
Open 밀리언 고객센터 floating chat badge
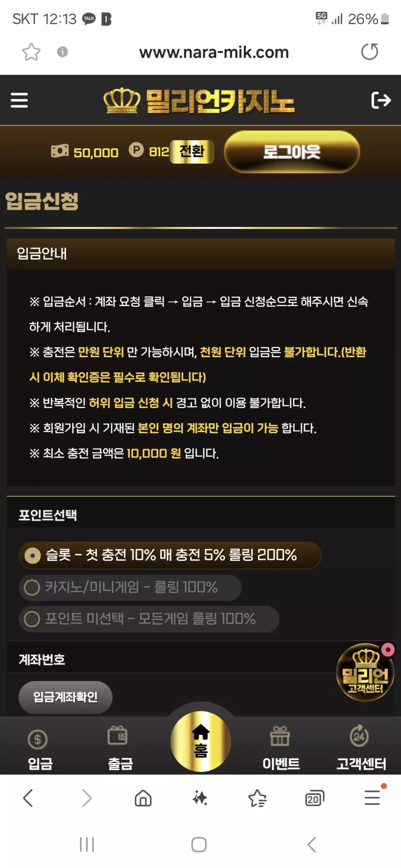(365, 672)
